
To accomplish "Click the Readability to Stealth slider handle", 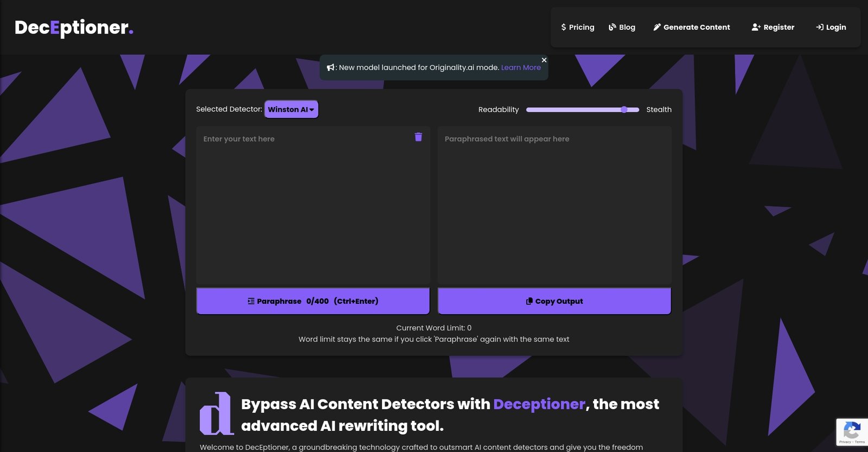I will click(x=624, y=110).
